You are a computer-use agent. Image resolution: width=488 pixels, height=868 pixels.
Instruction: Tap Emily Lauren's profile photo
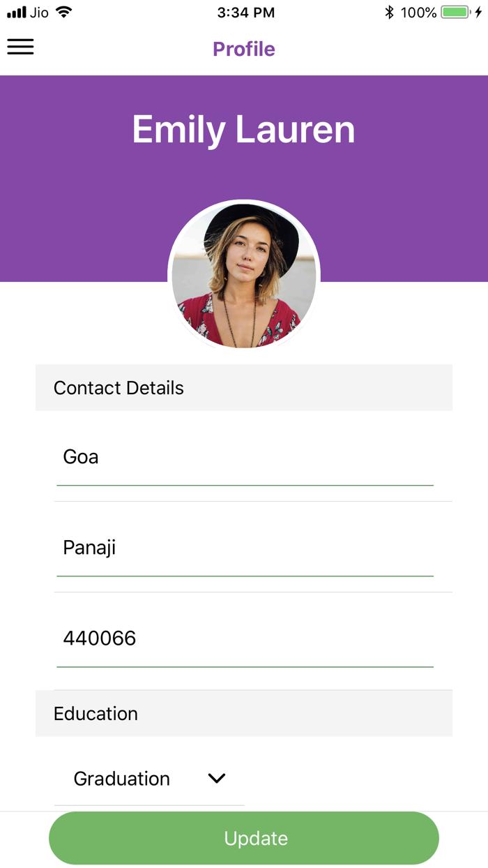pos(244,276)
